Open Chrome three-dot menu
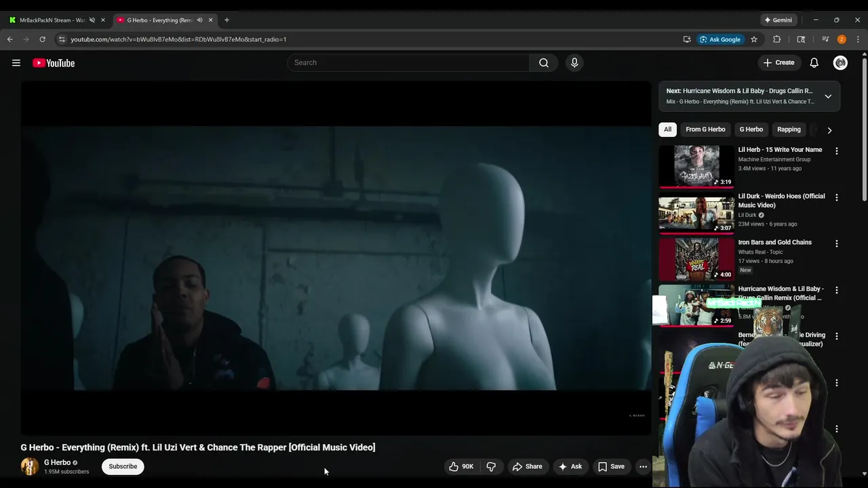Screen dimensions: 868x488 click(858, 39)
